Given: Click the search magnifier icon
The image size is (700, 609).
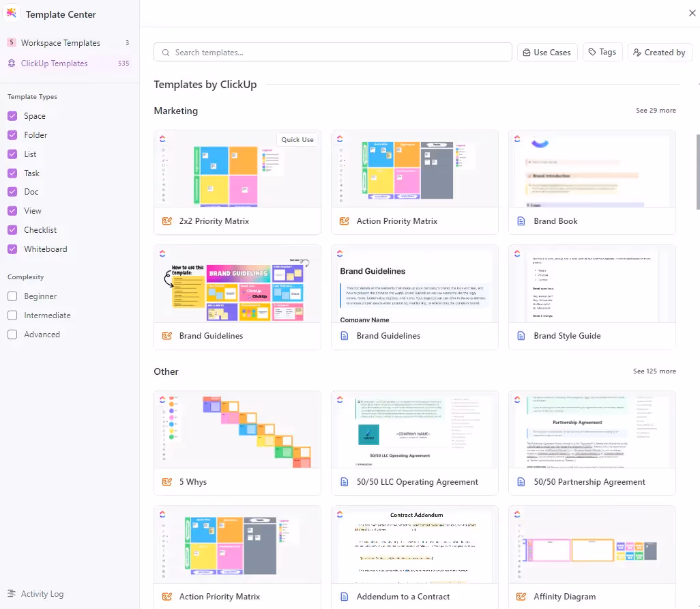Looking at the screenshot, I should coord(165,53).
